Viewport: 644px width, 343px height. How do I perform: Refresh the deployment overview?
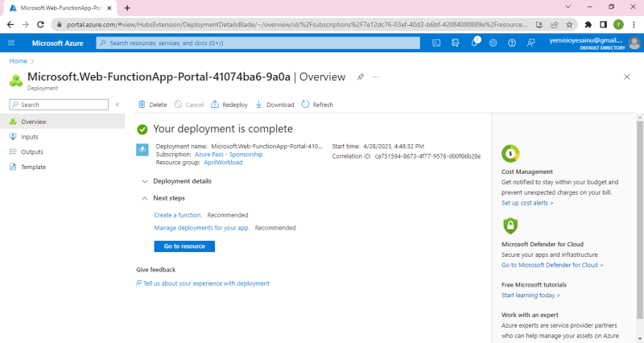[317, 105]
